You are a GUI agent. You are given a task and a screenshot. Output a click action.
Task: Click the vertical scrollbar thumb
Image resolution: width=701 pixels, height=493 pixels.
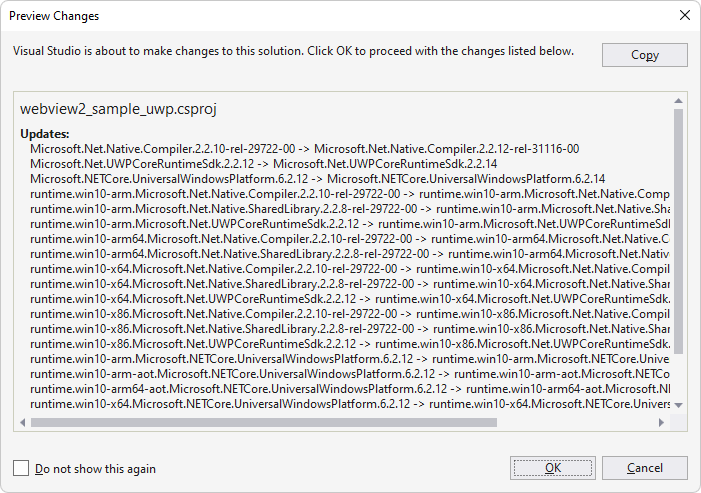[x=678, y=231]
